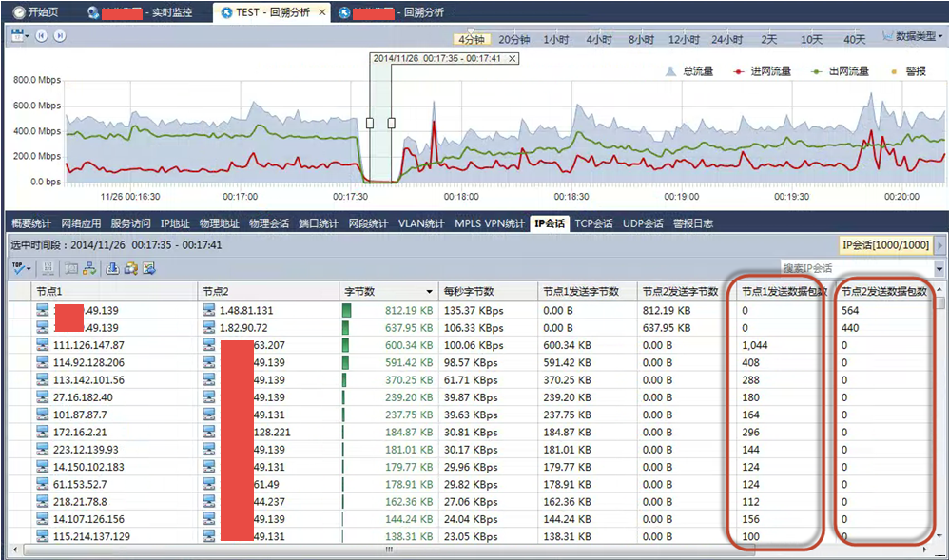The width and height of the screenshot is (949, 560).
Task: Click the next time window arrow icon
Action: [x=60, y=36]
